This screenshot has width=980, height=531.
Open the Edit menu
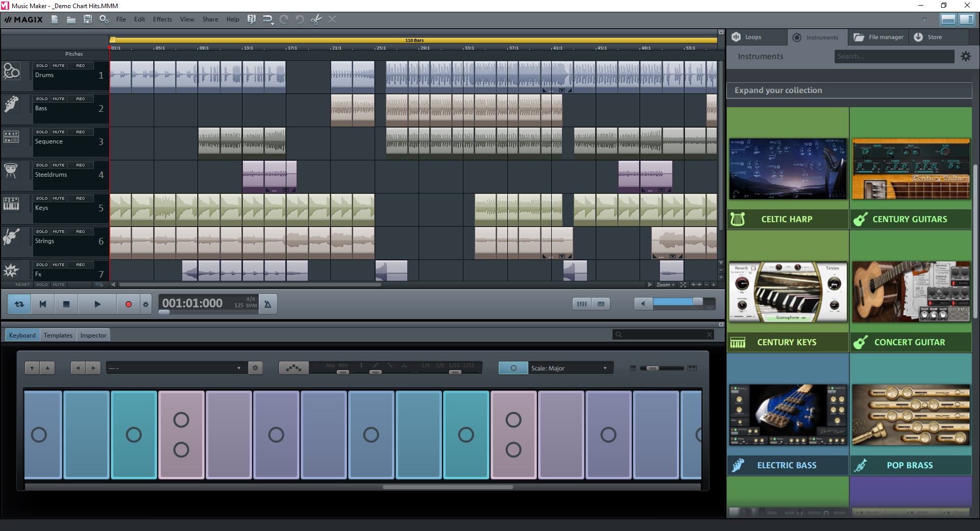click(139, 19)
